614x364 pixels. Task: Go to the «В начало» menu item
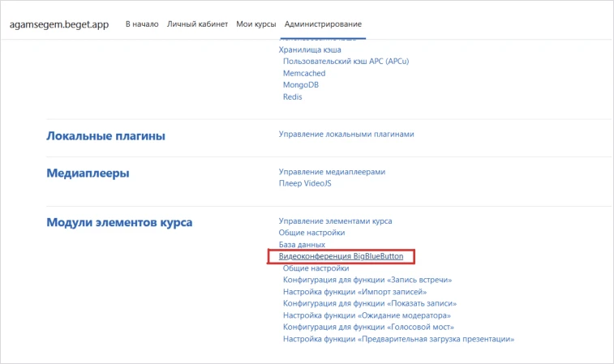point(141,24)
